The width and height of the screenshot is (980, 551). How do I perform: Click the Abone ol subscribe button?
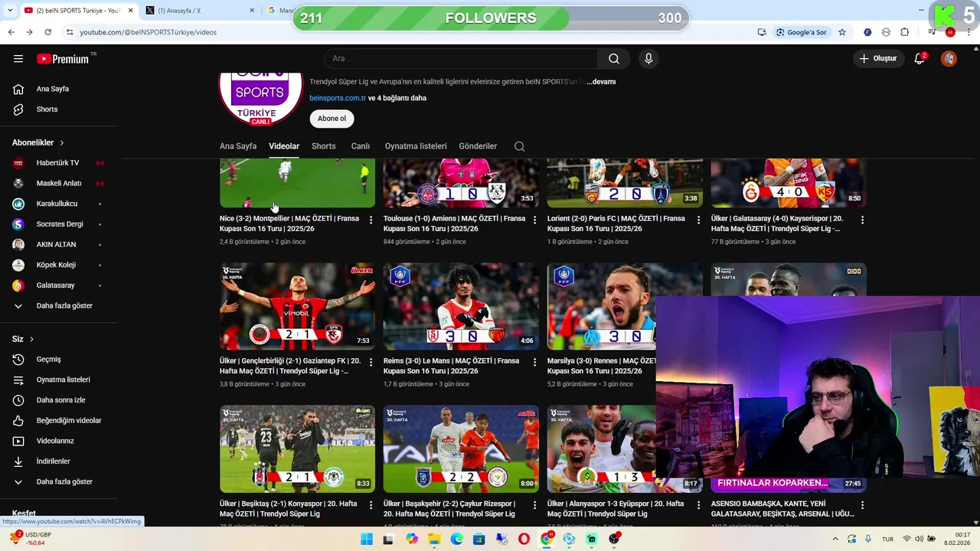[332, 119]
